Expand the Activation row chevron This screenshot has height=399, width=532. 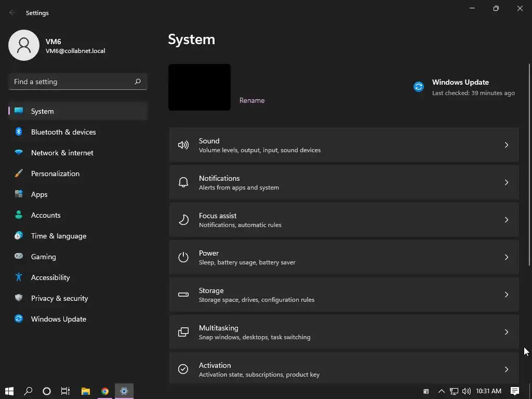(506, 369)
